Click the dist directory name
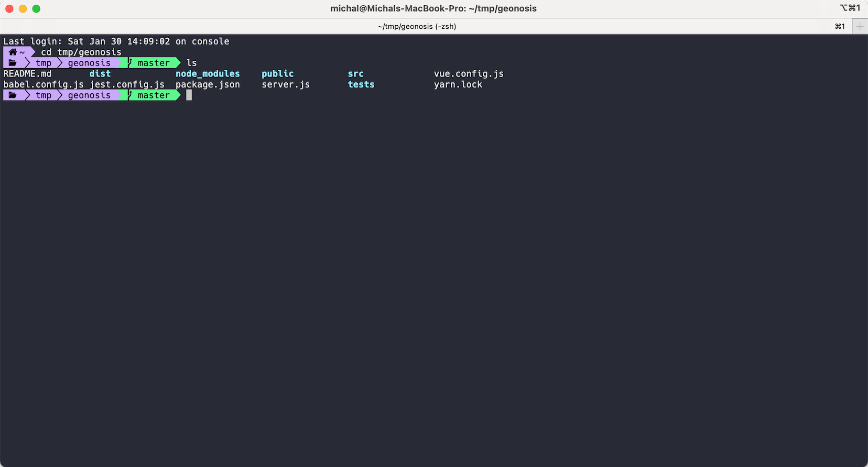868x467 pixels. pos(100,74)
